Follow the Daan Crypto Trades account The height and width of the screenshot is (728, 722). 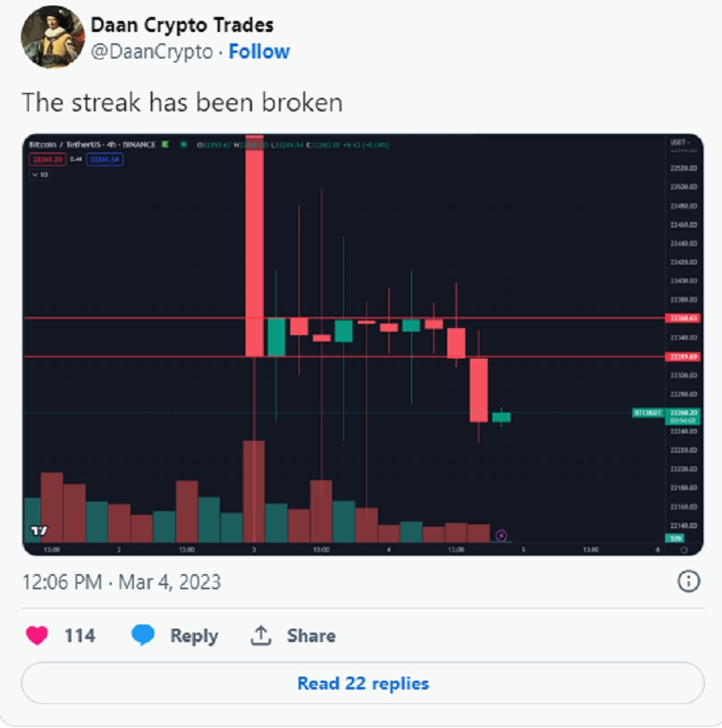[x=259, y=51]
